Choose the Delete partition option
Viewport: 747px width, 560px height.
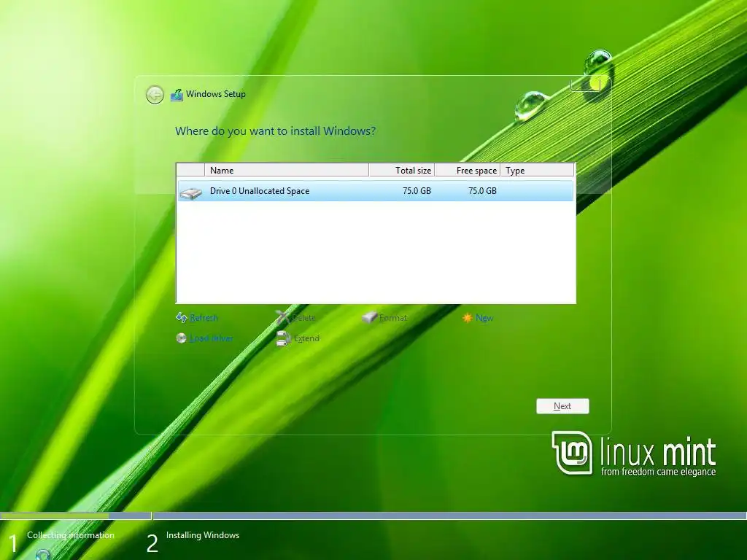click(x=303, y=318)
